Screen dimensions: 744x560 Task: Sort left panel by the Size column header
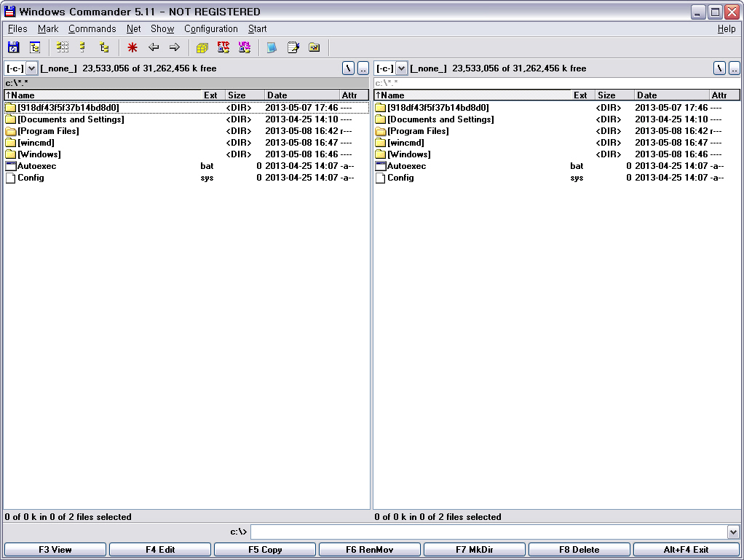245,95
